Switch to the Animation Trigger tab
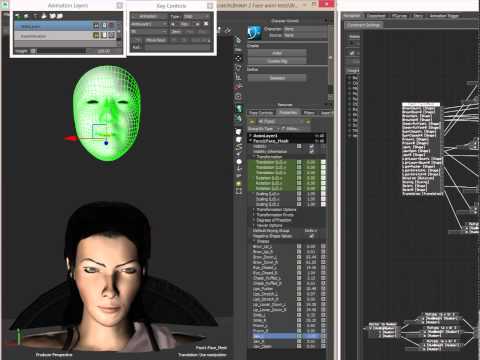 coord(444,16)
